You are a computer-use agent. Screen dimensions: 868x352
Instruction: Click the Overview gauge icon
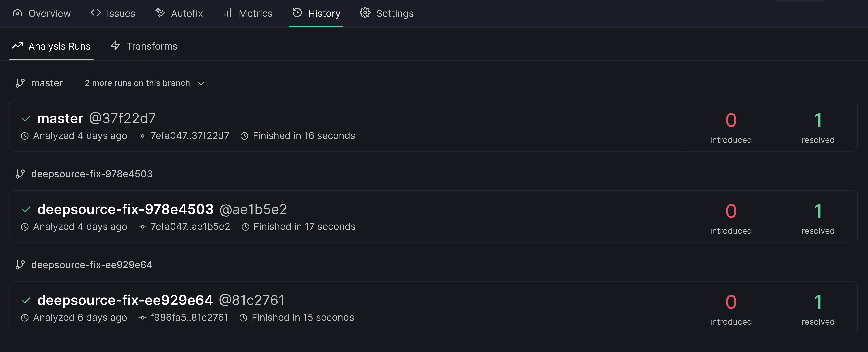[x=17, y=13]
